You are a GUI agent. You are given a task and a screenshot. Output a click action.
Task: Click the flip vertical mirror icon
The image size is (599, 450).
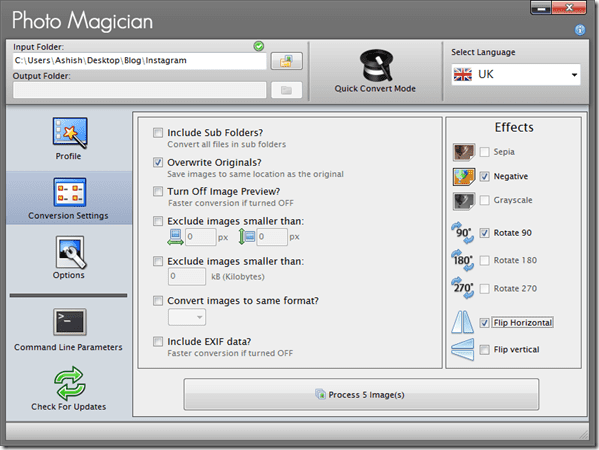tap(463, 349)
